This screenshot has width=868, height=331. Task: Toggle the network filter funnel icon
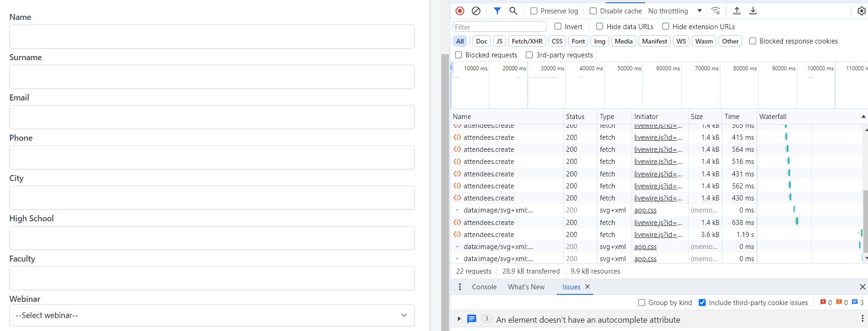497,11
